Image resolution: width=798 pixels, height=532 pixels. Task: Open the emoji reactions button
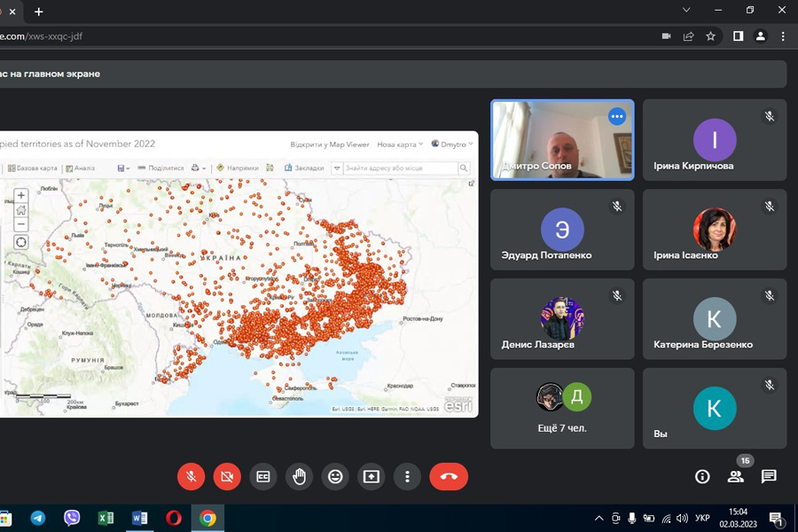coord(335,477)
